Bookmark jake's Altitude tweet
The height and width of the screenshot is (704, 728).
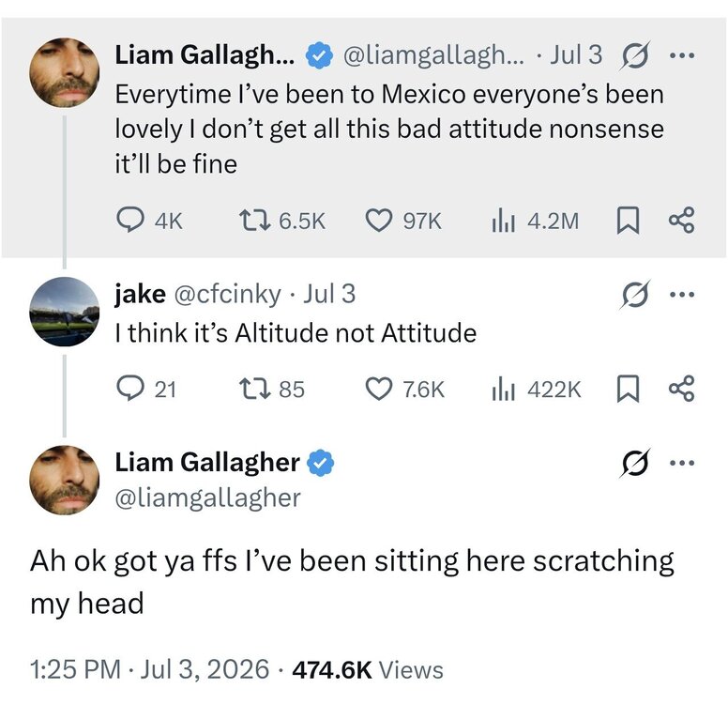[628, 389]
